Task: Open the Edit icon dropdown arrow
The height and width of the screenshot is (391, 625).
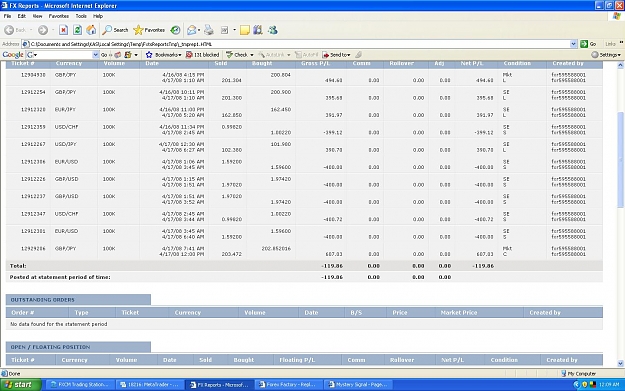Action: (234, 30)
